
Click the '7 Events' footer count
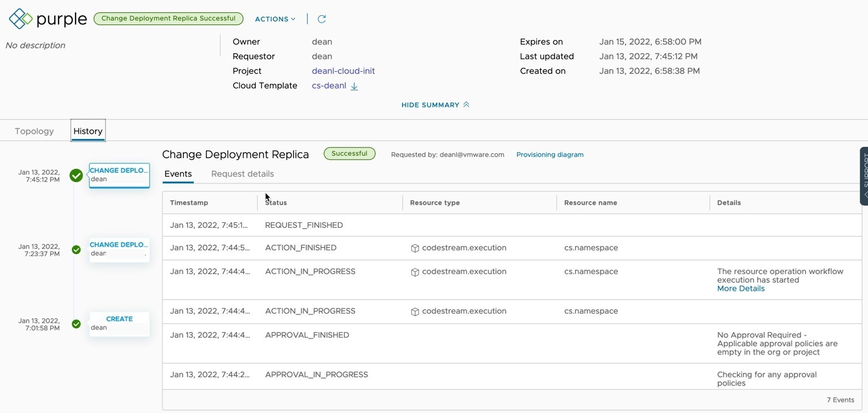[841, 400]
